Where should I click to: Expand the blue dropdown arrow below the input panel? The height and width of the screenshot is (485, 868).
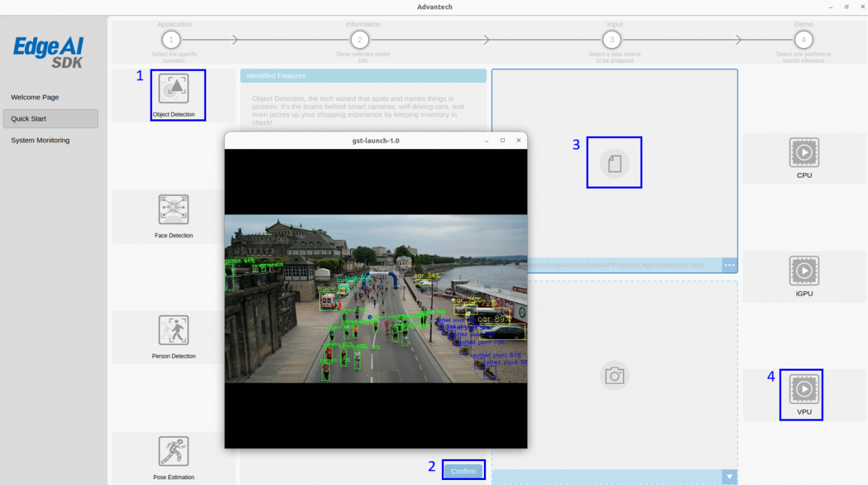pos(730,476)
